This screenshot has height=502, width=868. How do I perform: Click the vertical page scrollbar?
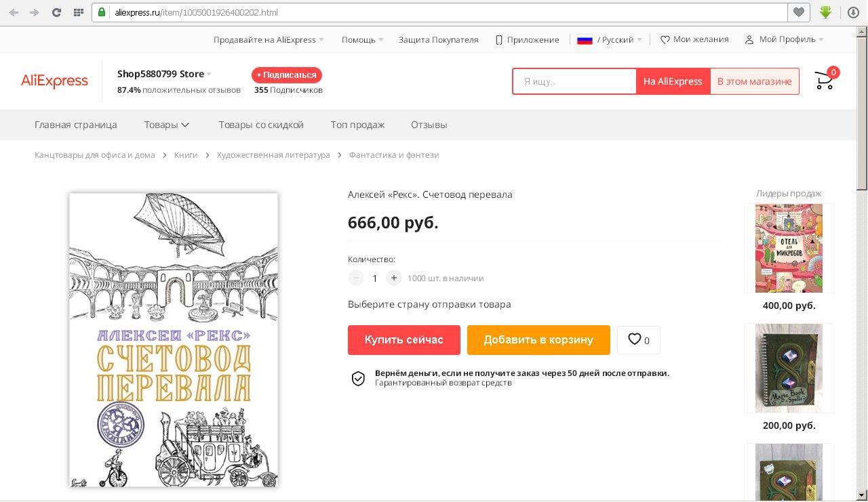tap(862, 271)
